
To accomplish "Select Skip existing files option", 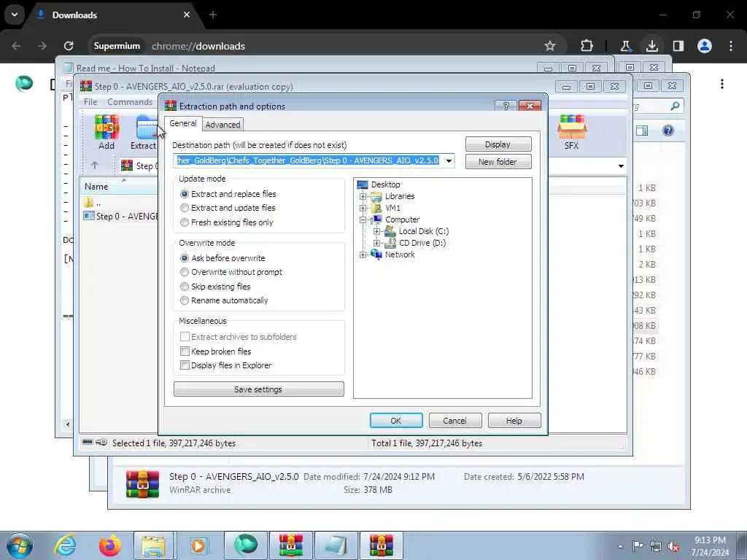I will pos(215,286).
